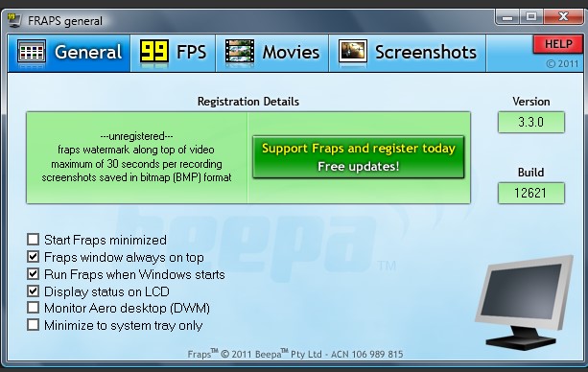The width and height of the screenshot is (588, 372).
Task: Disable Run Fraps when Windows starts
Action: tap(33, 274)
